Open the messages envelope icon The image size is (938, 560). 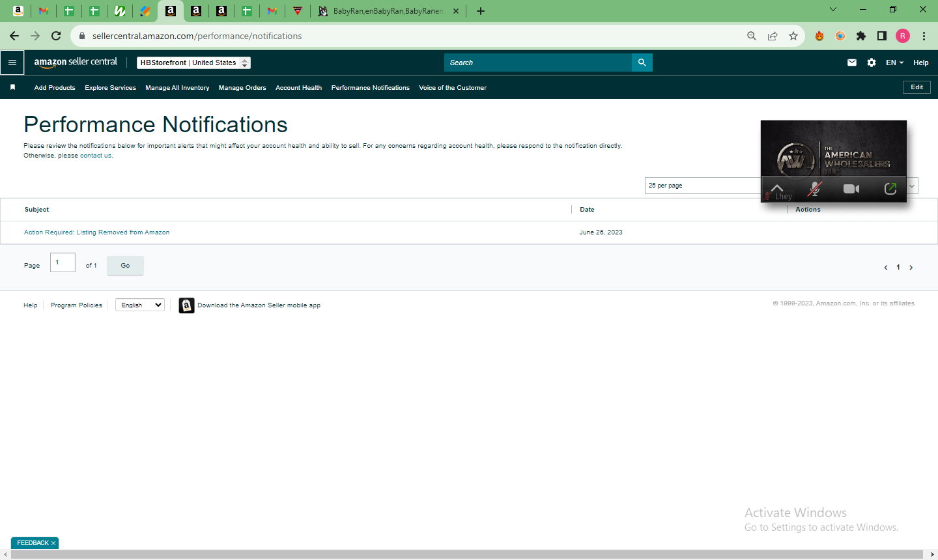852,63
